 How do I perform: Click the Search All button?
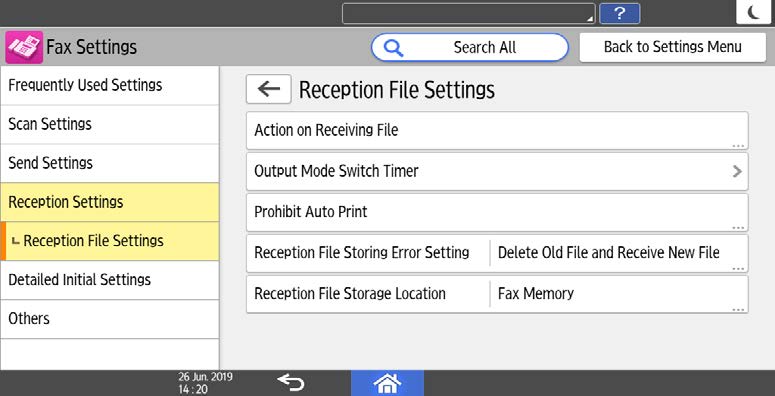coord(470,47)
